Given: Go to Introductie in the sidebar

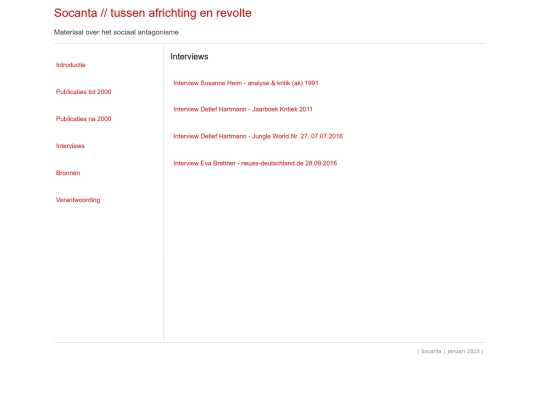Looking at the screenshot, I should (71, 65).
